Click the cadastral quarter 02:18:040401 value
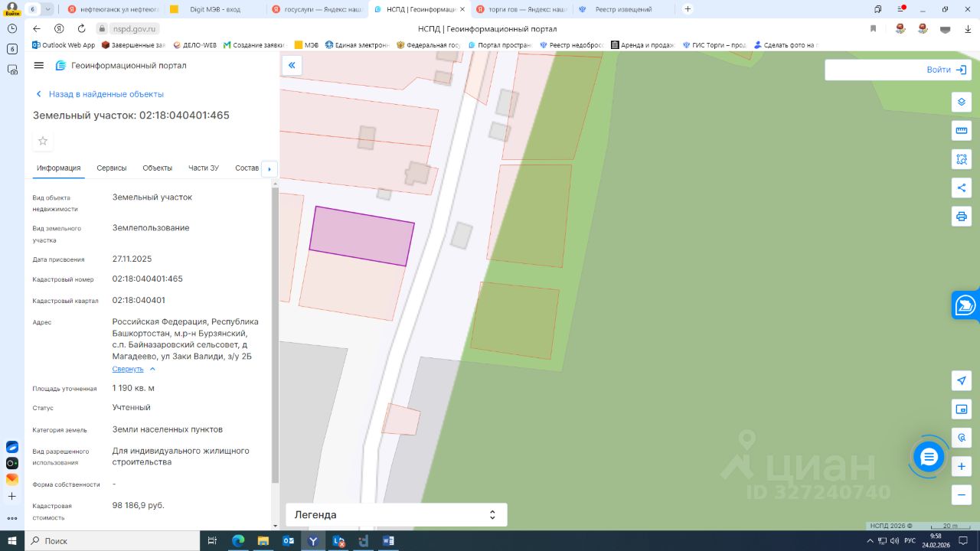The image size is (980, 551). pos(139,301)
